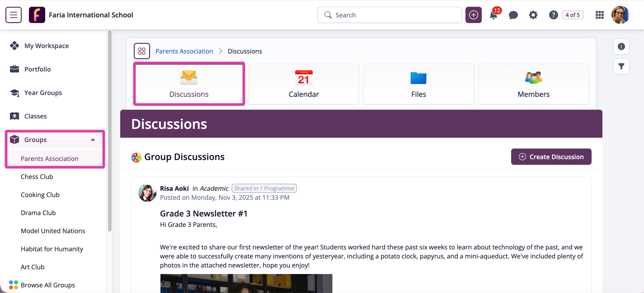Click Create Discussion button
Viewport: 644px width, 293px height.
(551, 157)
